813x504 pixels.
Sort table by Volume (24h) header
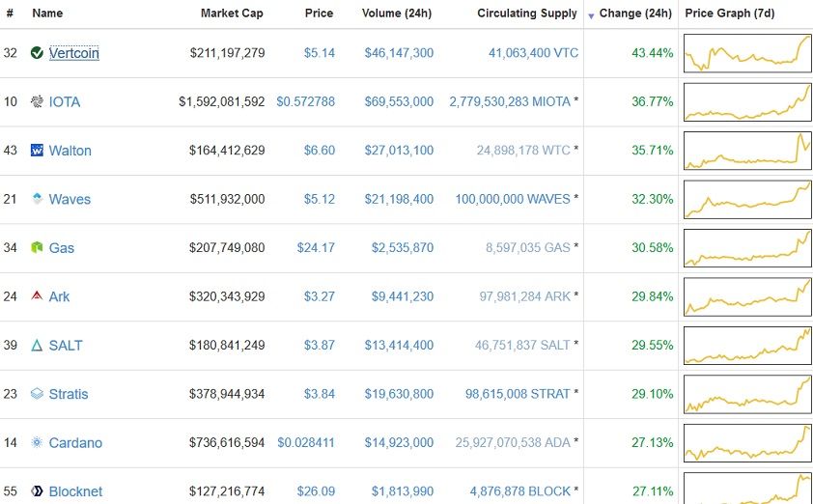(398, 14)
